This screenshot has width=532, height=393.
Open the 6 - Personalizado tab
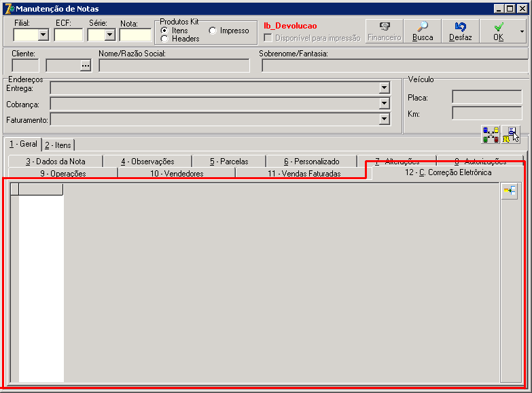pyautogui.click(x=312, y=162)
